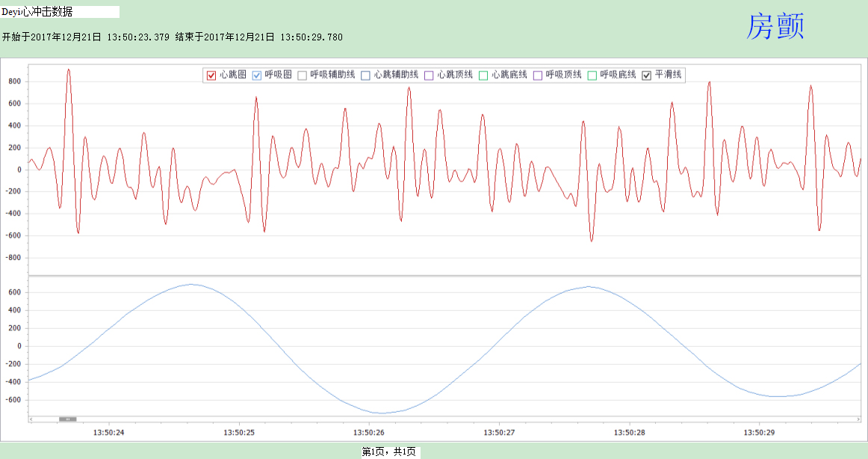Uncheck the 心跳图 heartbeat chart checkbox
This screenshot has width=868, height=459.
coord(211,75)
